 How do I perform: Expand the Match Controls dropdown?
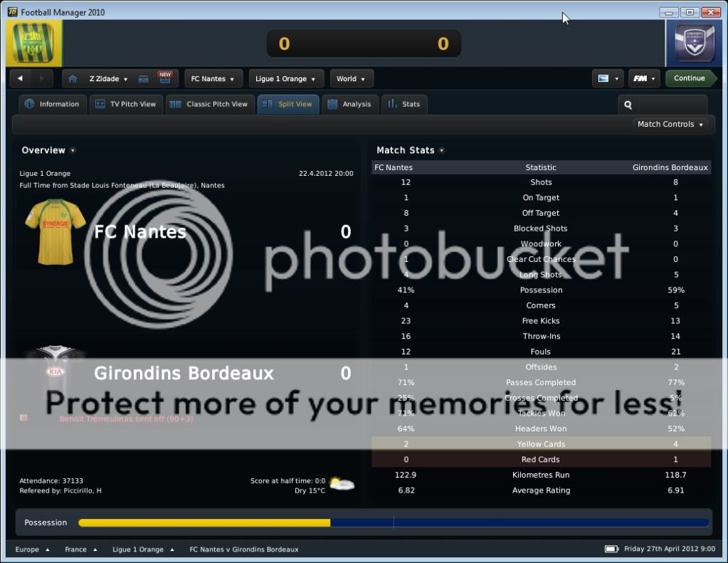click(670, 125)
